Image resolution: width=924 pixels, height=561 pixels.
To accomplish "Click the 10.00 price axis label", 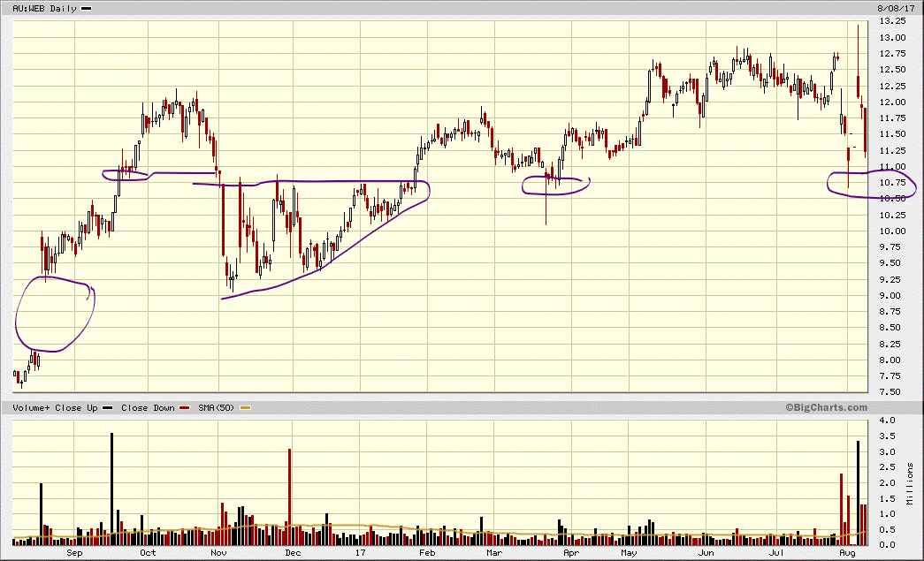I will [892, 231].
